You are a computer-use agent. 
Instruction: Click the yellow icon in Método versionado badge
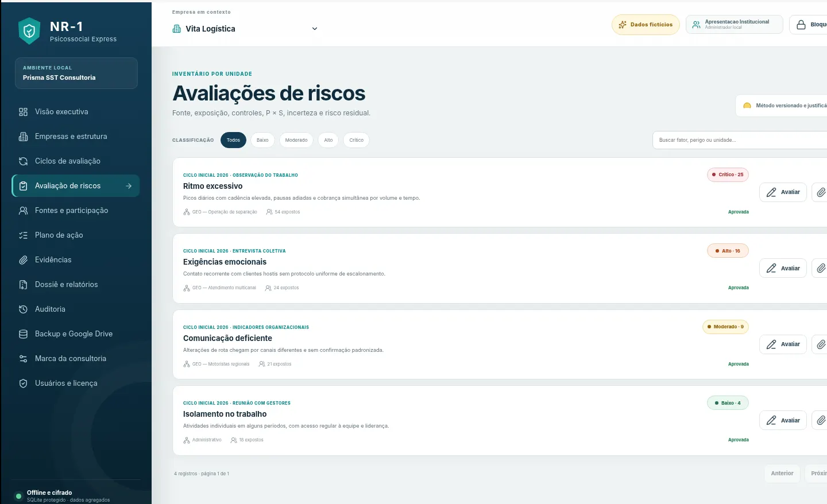[x=747, y=106]
